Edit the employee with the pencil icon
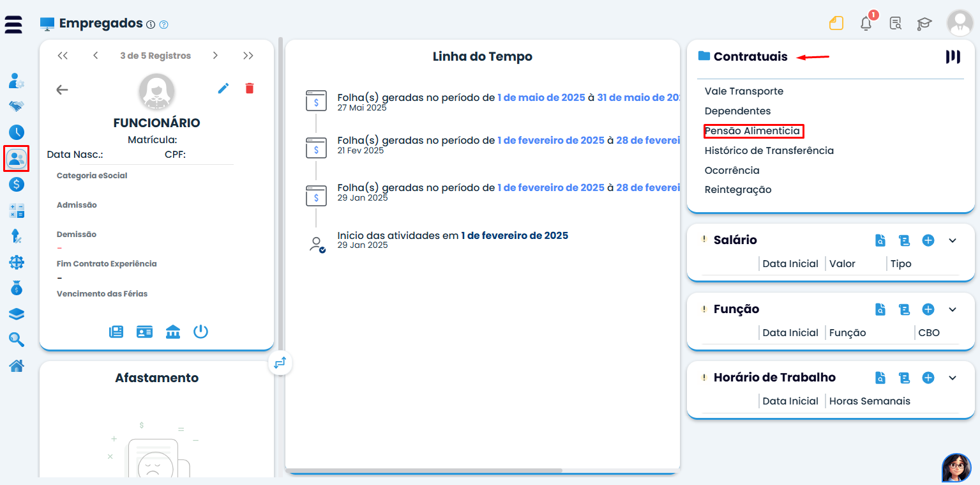 223,88
